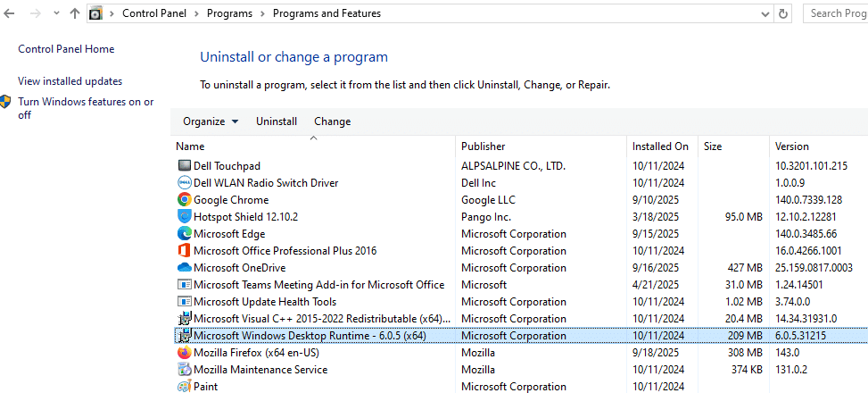Image resolution: width=868 pixels, height=393 pixels.
Task: Sort list by Version column header
Action: tap(818, 146)
